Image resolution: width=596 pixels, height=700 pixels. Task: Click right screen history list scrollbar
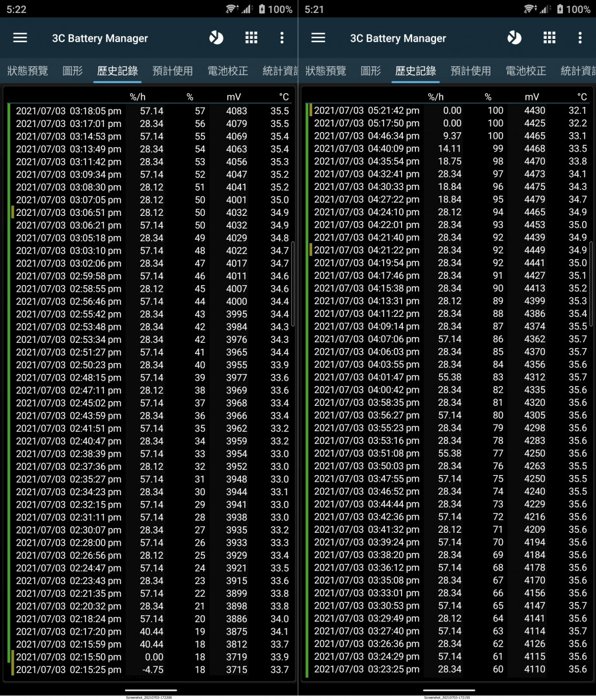click(591, 284)
